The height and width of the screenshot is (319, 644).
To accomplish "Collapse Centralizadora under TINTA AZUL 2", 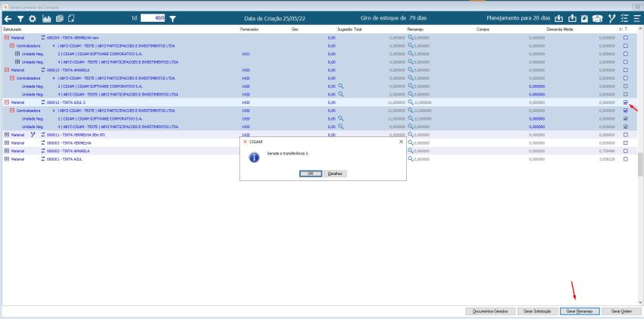I will pyautogui.click(x=12, y=111).
